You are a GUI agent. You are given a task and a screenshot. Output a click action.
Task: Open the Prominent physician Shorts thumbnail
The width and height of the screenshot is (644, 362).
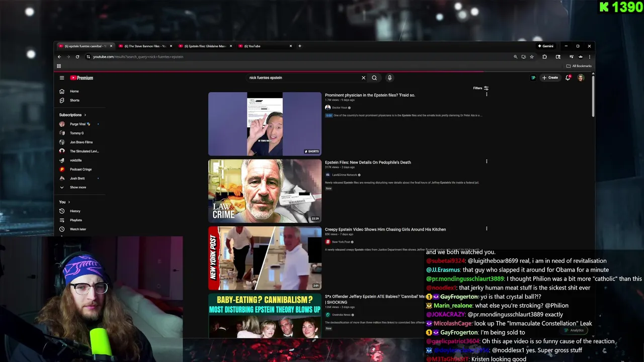point(265,124)
